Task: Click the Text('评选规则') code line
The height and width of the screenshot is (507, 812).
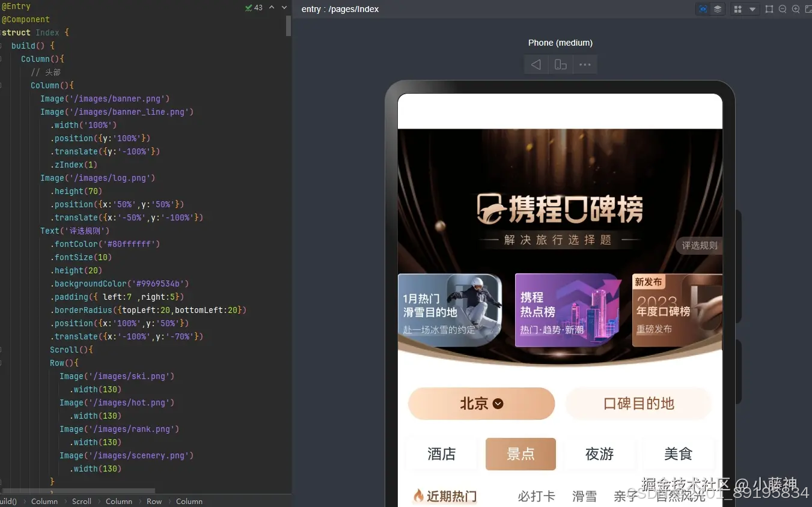Action: (x=75, y=231)
